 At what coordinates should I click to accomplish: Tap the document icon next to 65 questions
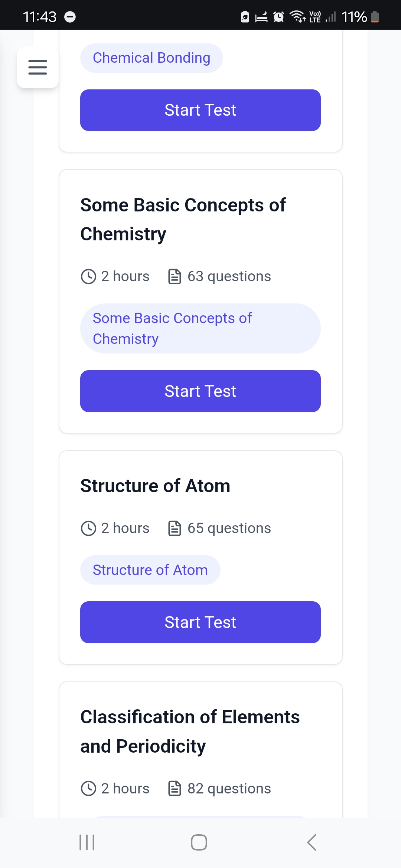pyautogui.click(x=175, y=528)
